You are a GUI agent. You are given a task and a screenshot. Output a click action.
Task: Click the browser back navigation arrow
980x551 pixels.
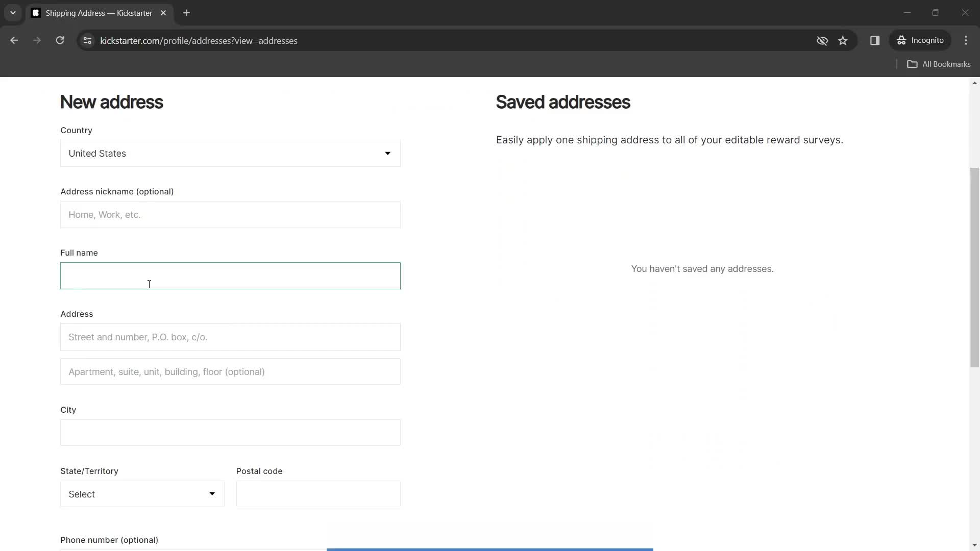click(14, 40)
